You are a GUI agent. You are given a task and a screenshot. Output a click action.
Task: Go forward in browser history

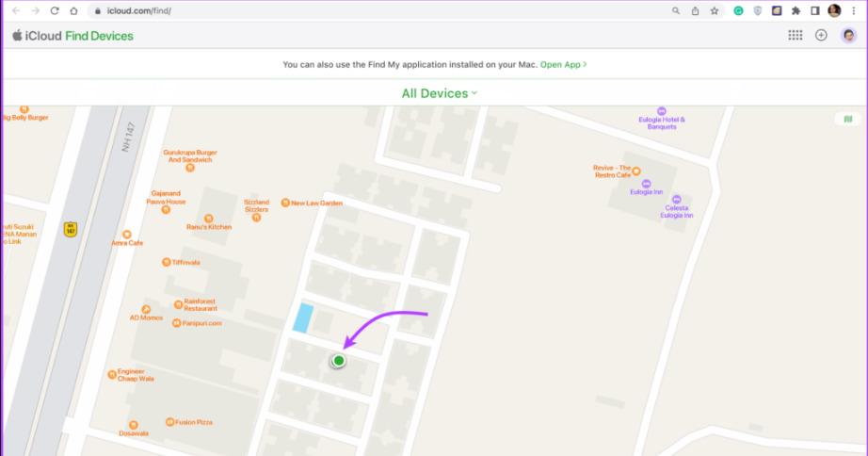(x=36, y=10)
